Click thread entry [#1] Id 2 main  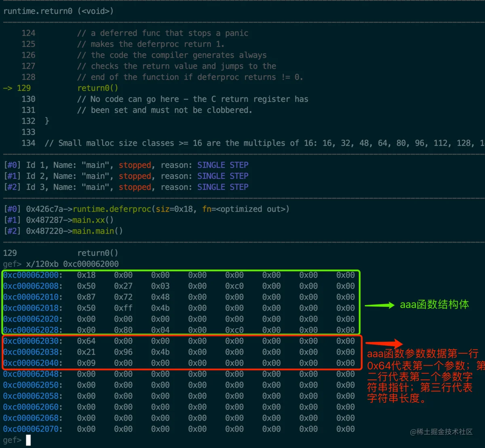[126, 176]
